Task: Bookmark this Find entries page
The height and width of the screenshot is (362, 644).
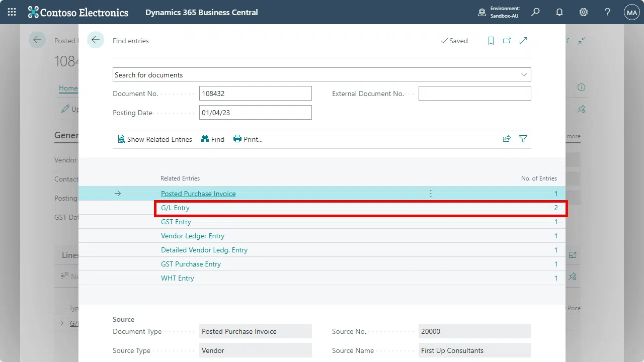Action: click(x=491, y=41)
